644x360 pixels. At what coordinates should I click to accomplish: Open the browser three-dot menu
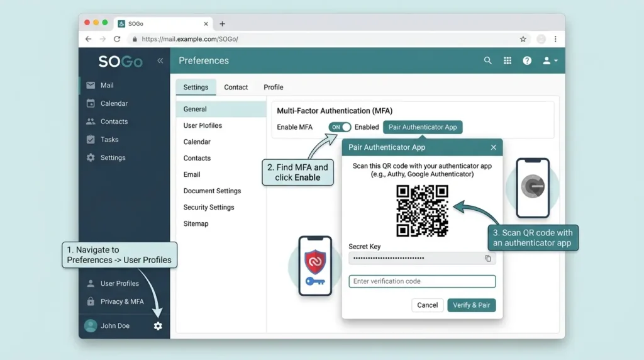point(555,39)
